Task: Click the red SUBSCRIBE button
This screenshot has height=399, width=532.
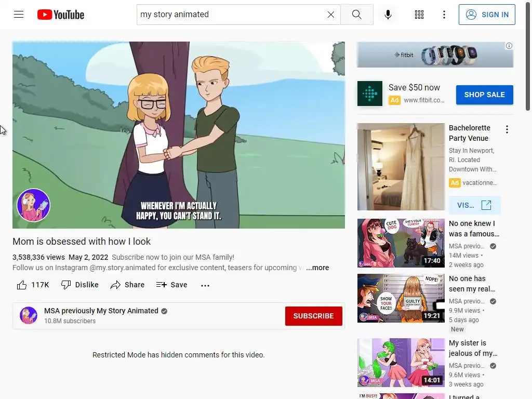Action: (313, 316)
